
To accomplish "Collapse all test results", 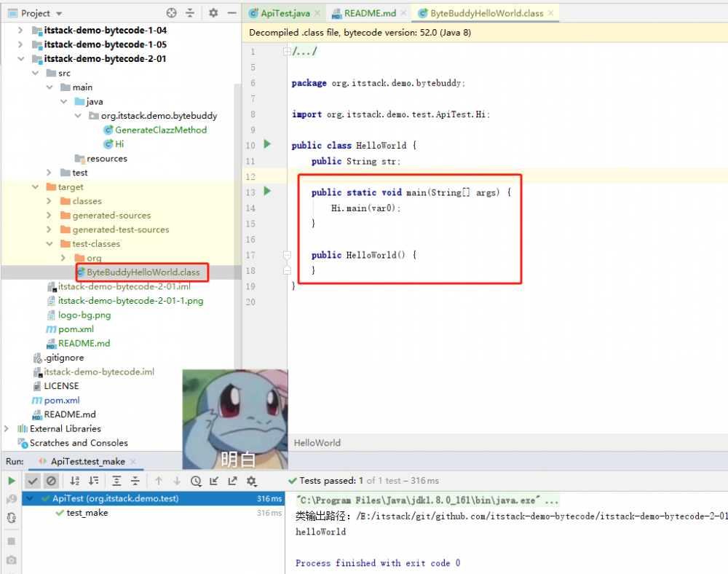I will pyautogui.click(x=135, y=481).
